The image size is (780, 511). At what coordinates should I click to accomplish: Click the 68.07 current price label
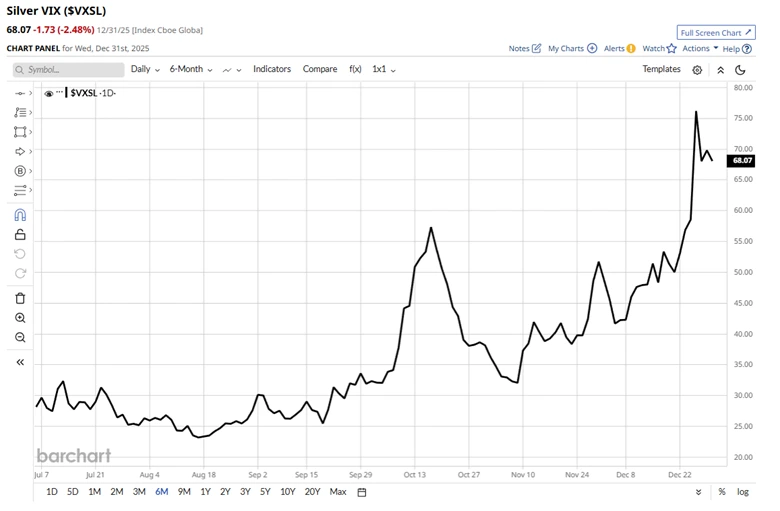[x=741, y=160]
